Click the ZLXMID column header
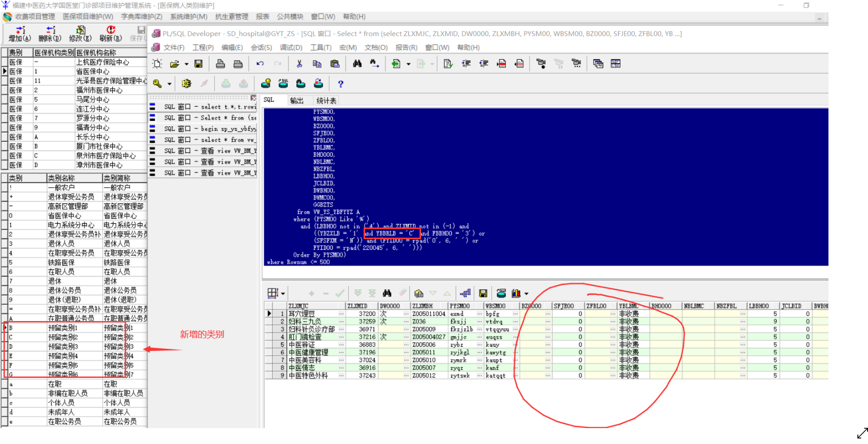 357,306
